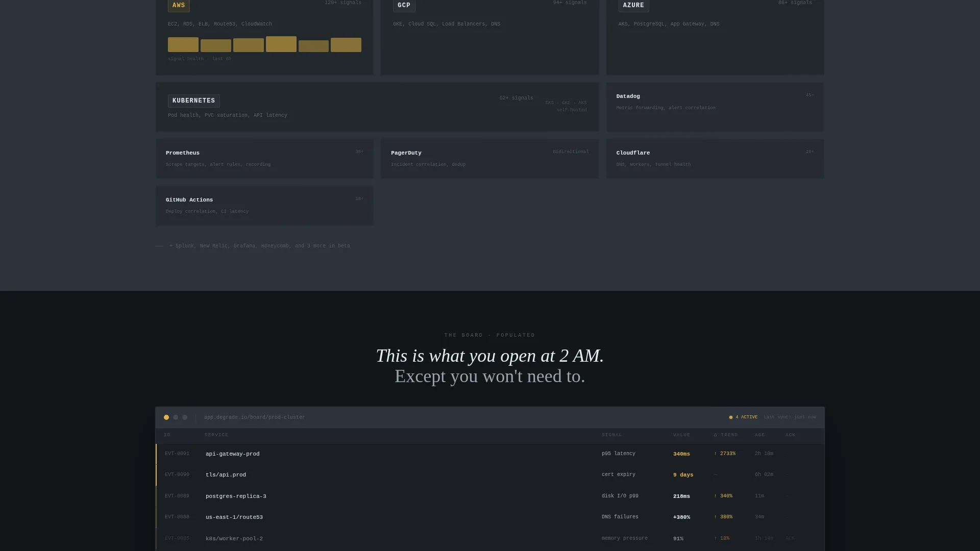Click the 'cert expiry' signal cell
Image resolution: width=980 pixels, height=551 pixels.
pyautogui.click(x=619, y=474)
